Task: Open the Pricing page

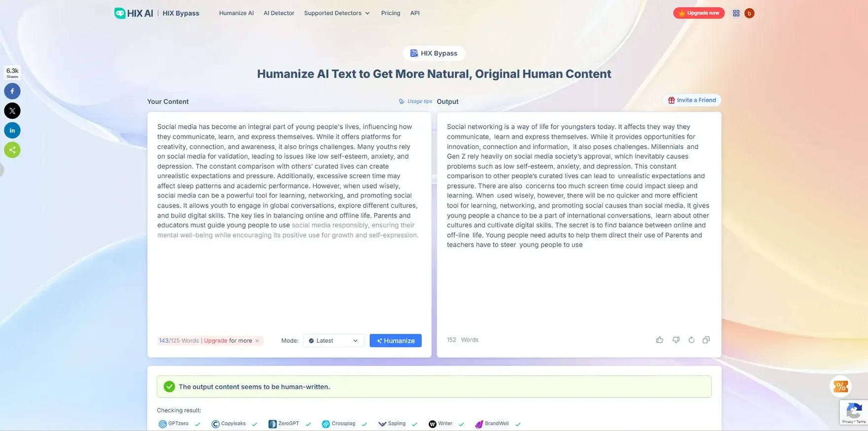Action: pos(391,13)
